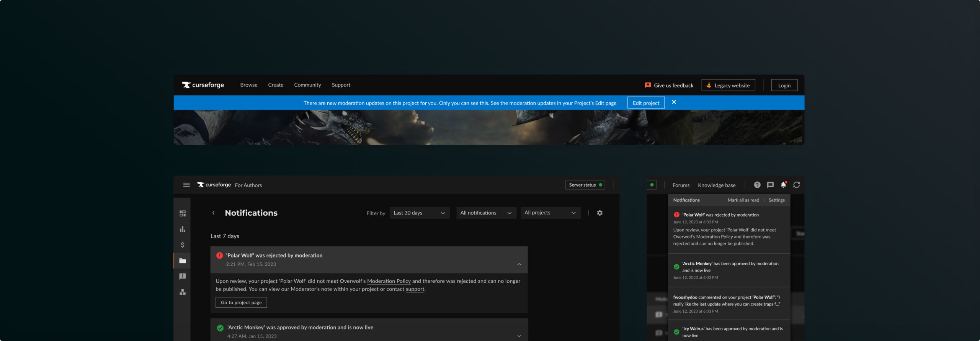Click the Legacy website button
Screen dimensions: 980x341
[728, 85]
